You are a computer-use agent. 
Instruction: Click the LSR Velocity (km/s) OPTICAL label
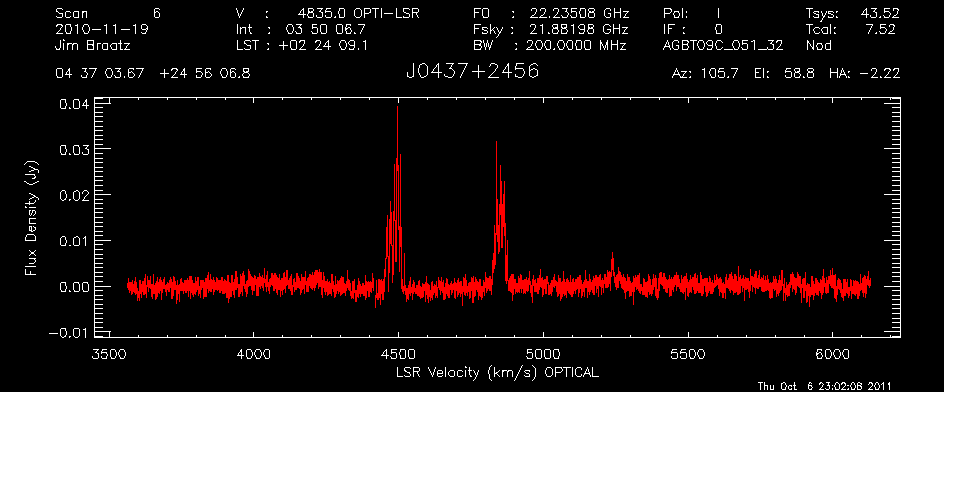(498, 373)
